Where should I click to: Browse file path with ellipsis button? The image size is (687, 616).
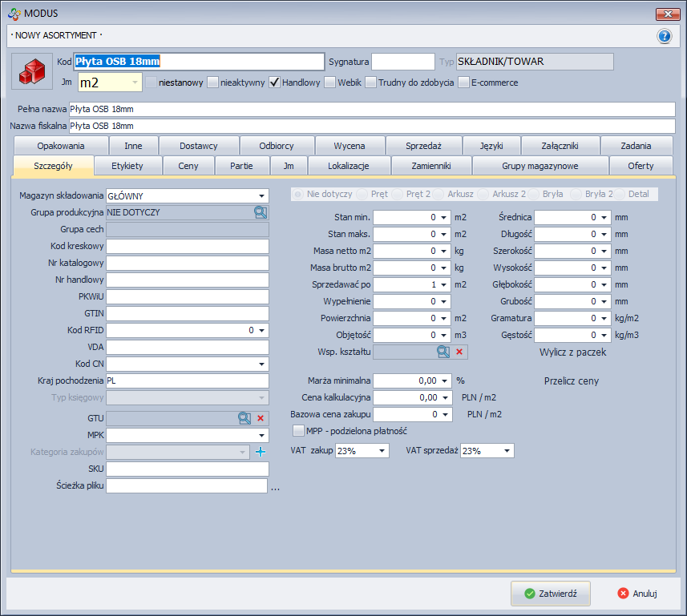[x=275, y=486]
